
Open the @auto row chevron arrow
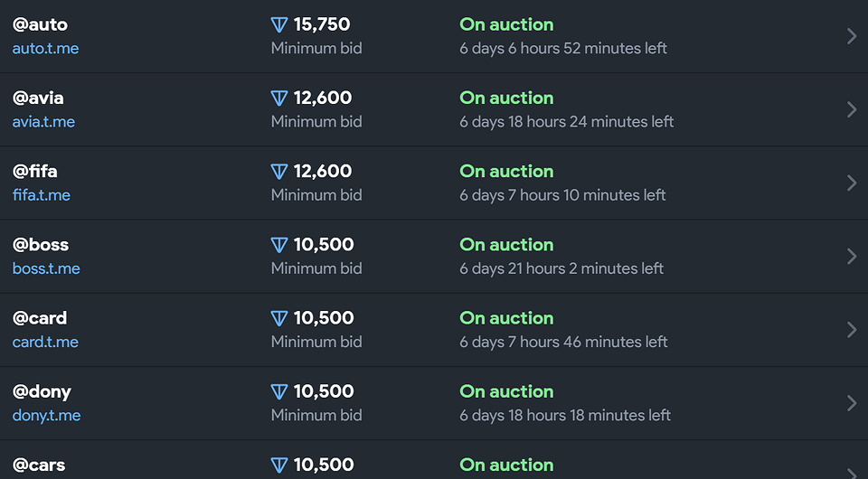click(851, 36)
